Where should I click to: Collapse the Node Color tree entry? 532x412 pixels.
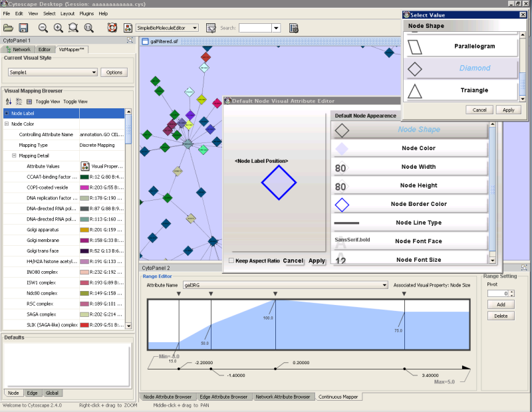(7, 124)
